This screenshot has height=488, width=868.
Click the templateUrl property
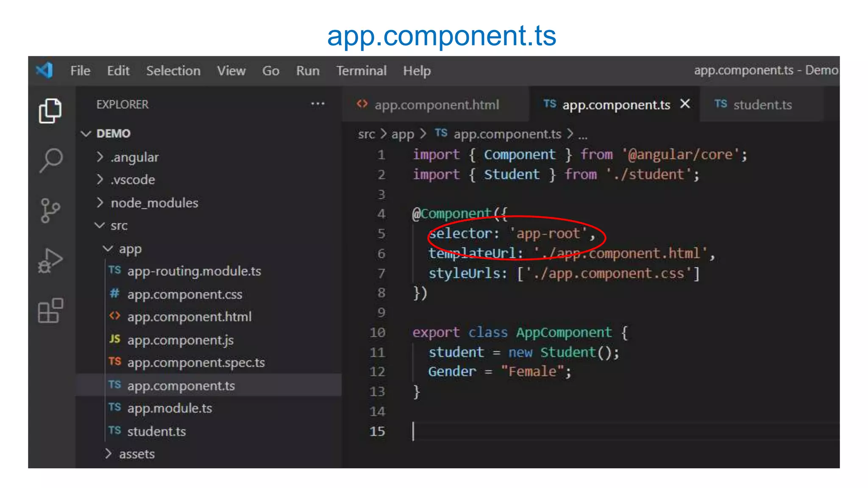pyautogui.click(x=472, y=253)
